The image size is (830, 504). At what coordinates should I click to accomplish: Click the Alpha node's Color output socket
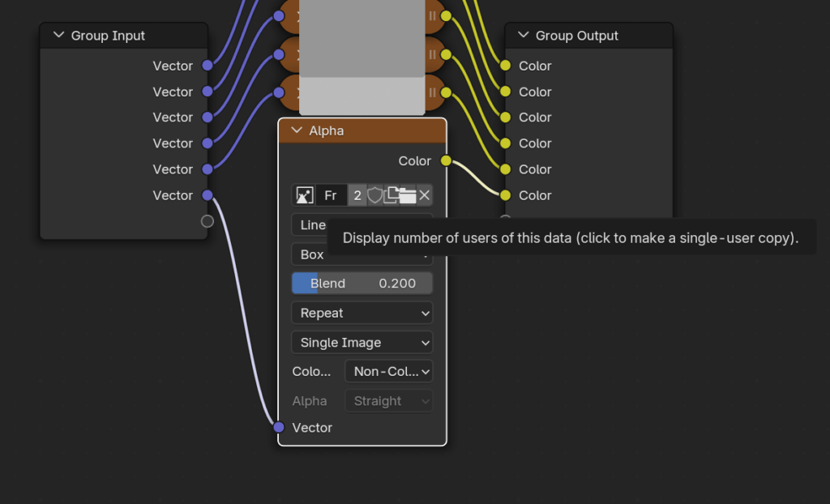tap(446, 161)
